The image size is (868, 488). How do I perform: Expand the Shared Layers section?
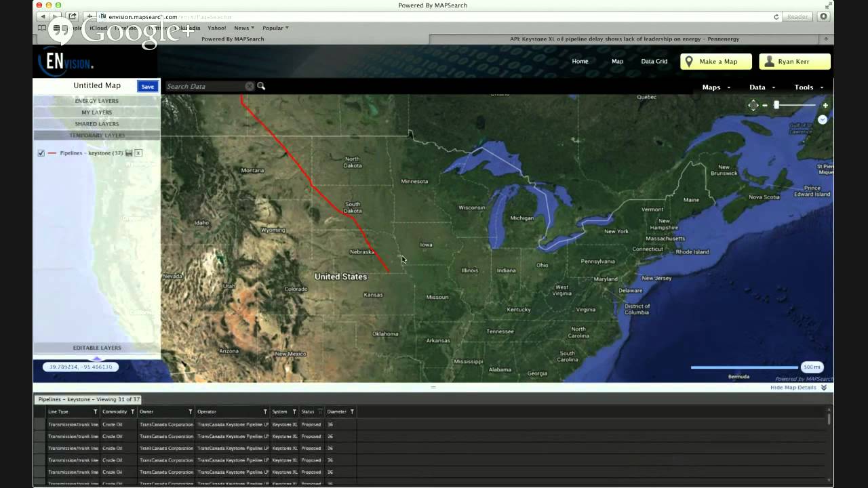click(96, 124)
